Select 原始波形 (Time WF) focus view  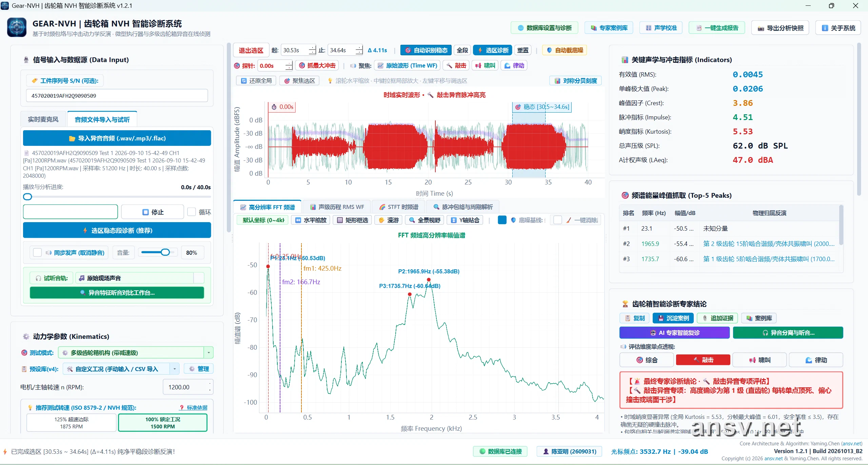(x=407, y=65)
